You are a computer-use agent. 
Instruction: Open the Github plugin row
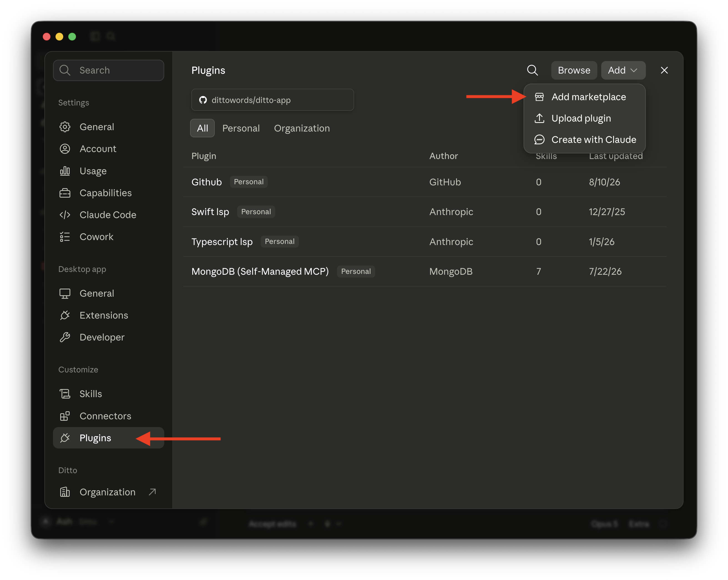click(425, 182)
